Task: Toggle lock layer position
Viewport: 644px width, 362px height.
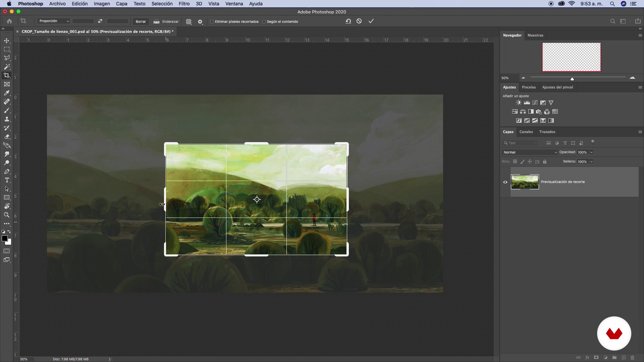Action: [530, 162]
